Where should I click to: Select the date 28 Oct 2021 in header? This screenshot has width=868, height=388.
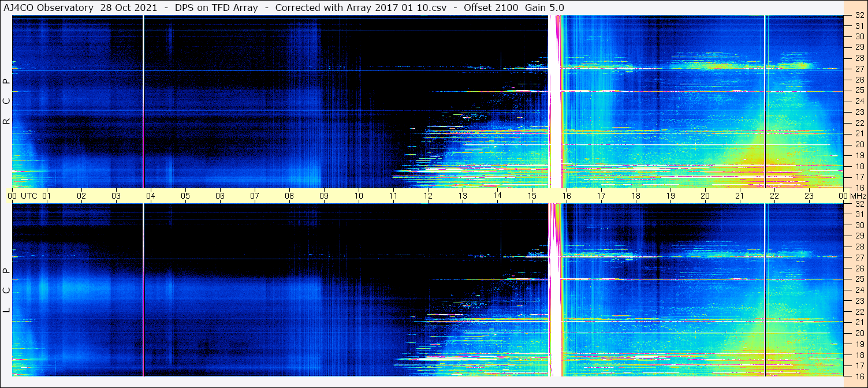tap(129, 8)
